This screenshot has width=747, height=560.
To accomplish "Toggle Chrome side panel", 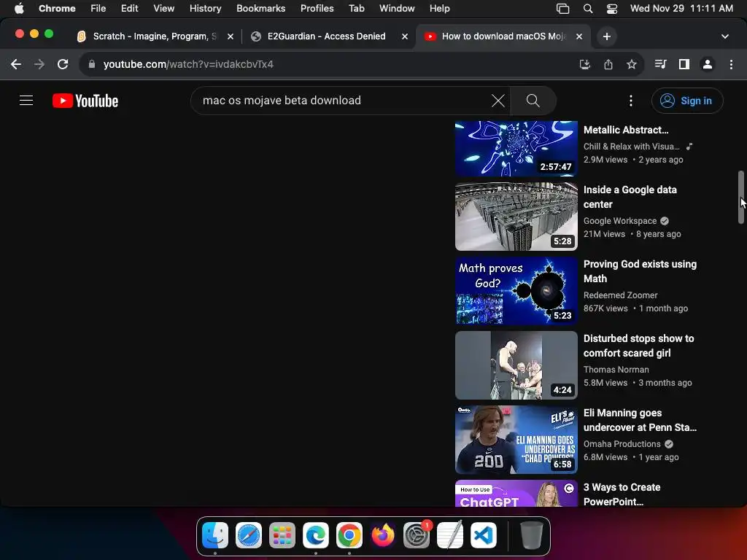I will 684,64.
